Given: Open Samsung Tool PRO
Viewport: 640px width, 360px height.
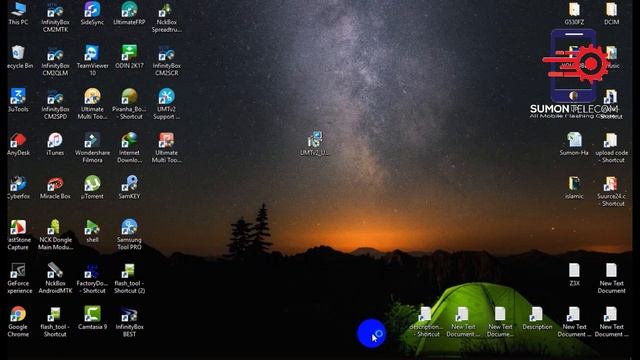Looking at the screenshot, I should (129, 235).
